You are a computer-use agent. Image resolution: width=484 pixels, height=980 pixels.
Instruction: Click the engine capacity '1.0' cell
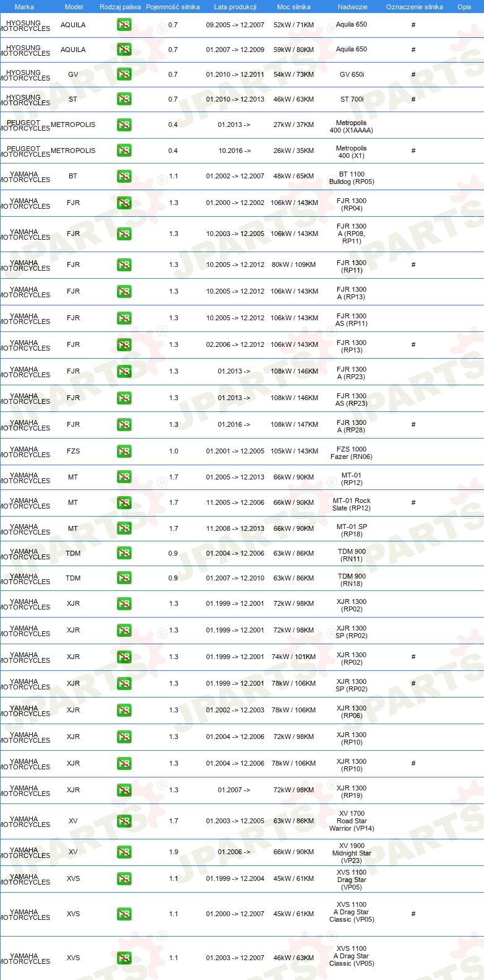click(173, 451)
